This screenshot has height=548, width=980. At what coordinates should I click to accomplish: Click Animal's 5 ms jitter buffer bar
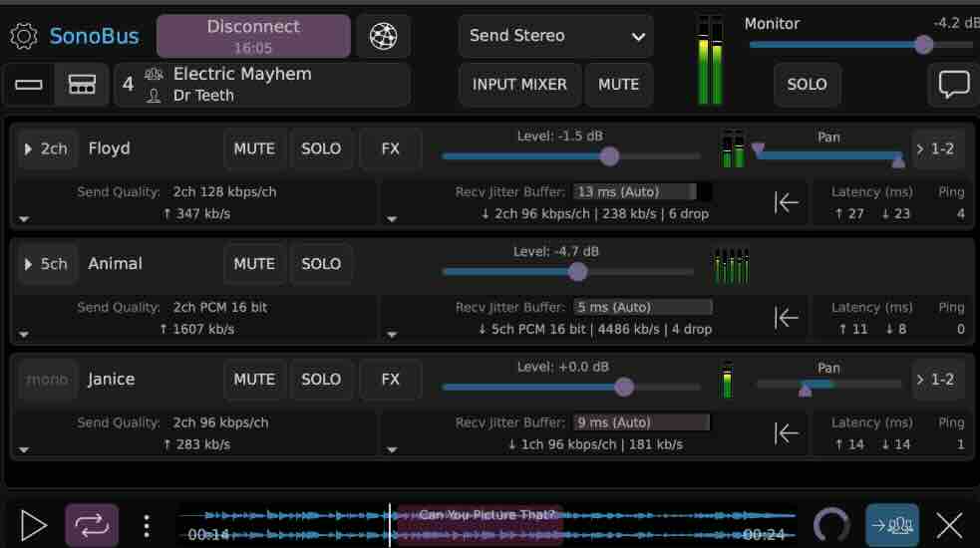[x=642, y=307]
